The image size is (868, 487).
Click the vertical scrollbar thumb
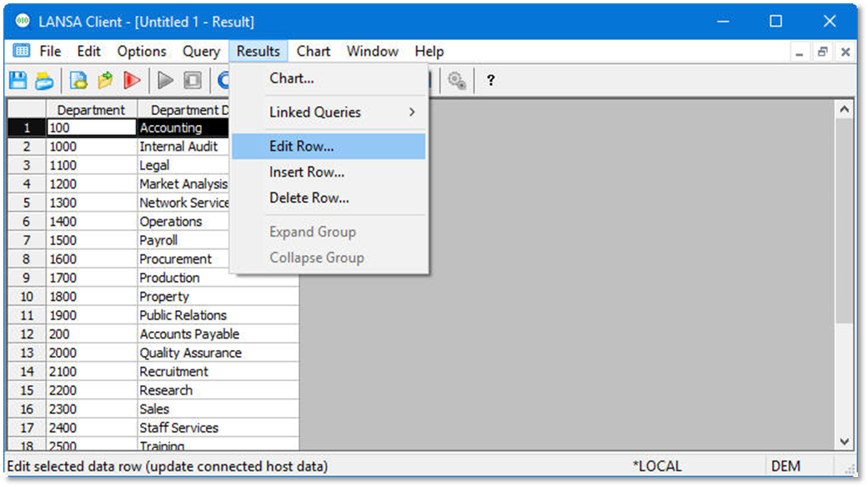pos(844,220)
